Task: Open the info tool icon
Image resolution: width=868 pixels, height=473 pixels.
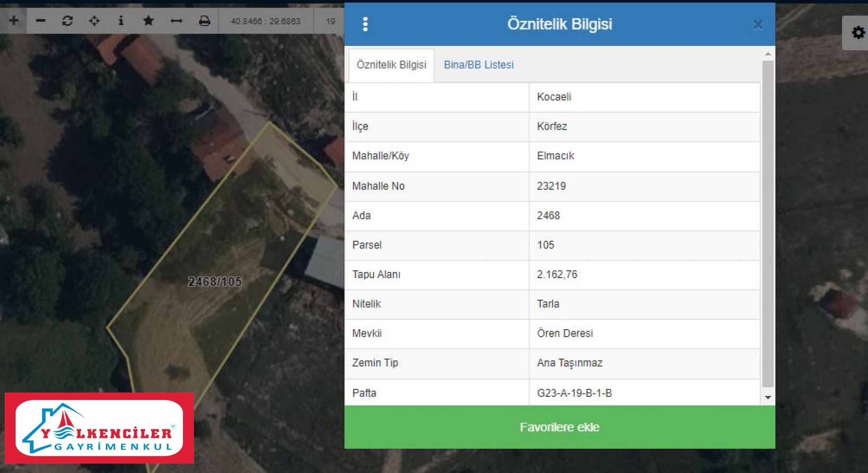Action: pyautogui.click(x=121, y=20)
